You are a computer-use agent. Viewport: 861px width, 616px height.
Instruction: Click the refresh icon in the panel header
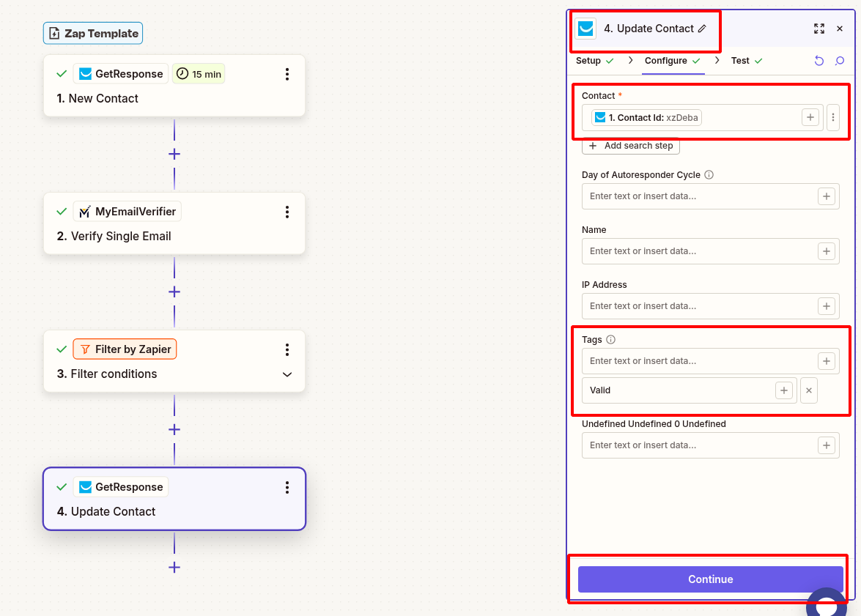click(x=818, y=61)
